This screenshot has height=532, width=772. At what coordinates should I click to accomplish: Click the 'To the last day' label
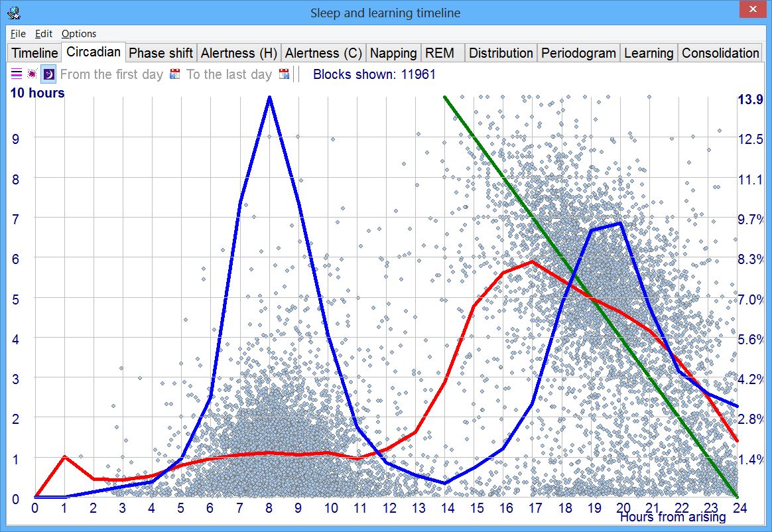(229, 74)
